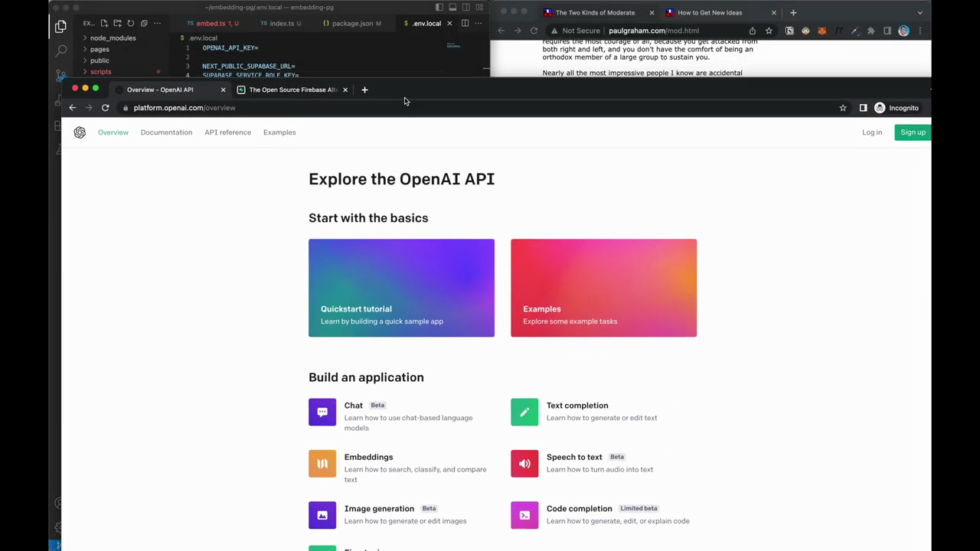The image size is (980, 551).
Task: Open the Quickstart tutorial card
Action: [x=401, y=288]
